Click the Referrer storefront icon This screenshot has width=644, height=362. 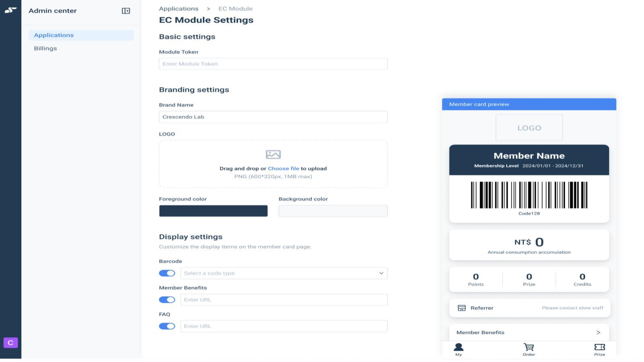[461, 308]
